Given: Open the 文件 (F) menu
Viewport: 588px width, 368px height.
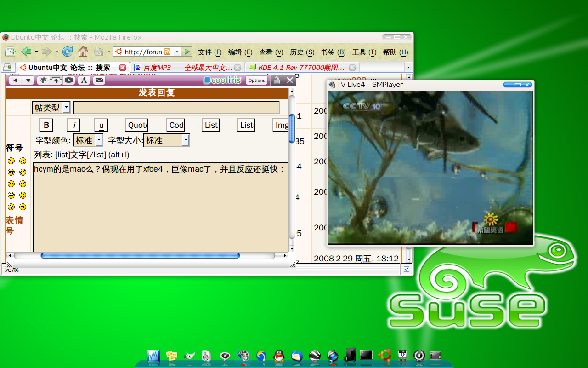Looking at the screenshot, I should pos(210,52).
